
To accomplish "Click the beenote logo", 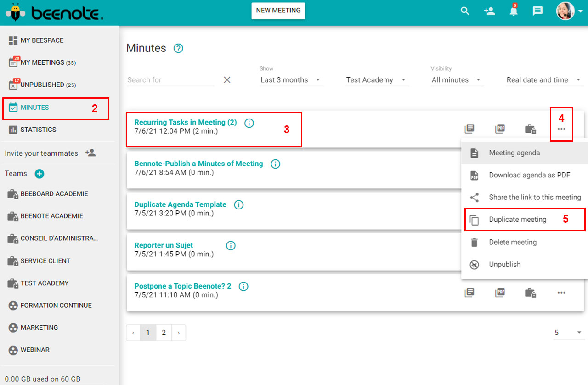I will [x=54, y=11].
